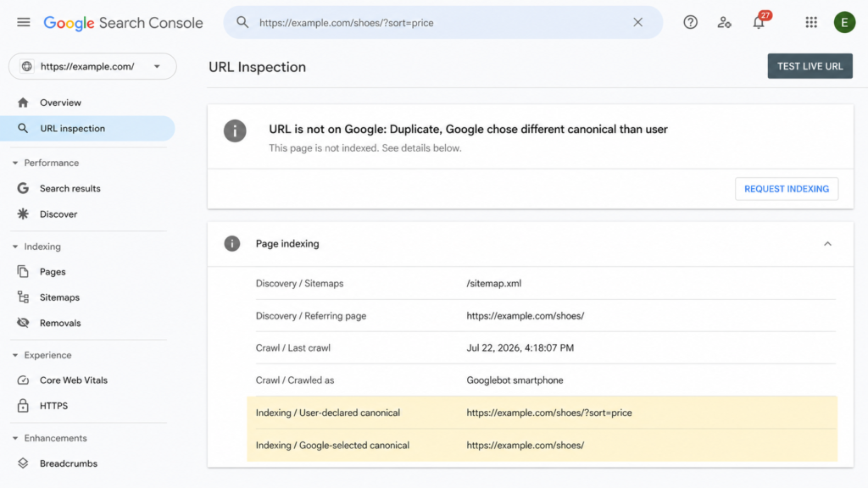Click the URL inspection magnifier icon
The height and width of the screenshot is (488, 868).
(x=23, y=129)
